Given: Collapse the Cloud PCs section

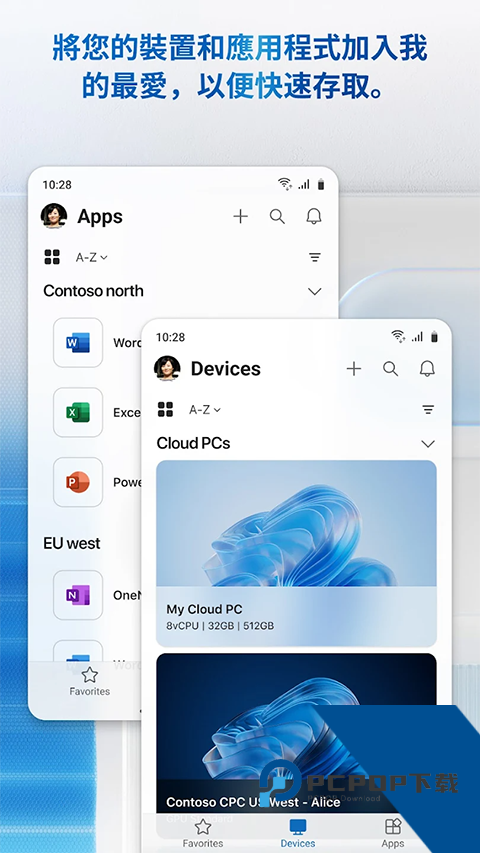Looking at the screenshot, I should pos(428,444).
